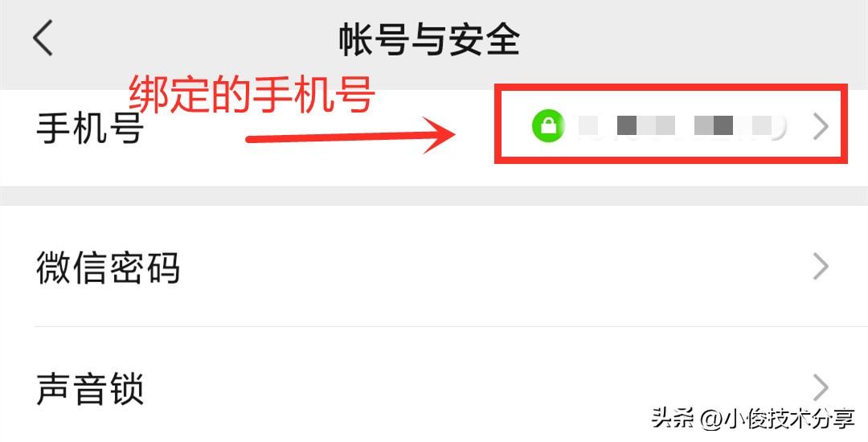Click the gray divider below the 手机号 row

[x=434, y=196]
